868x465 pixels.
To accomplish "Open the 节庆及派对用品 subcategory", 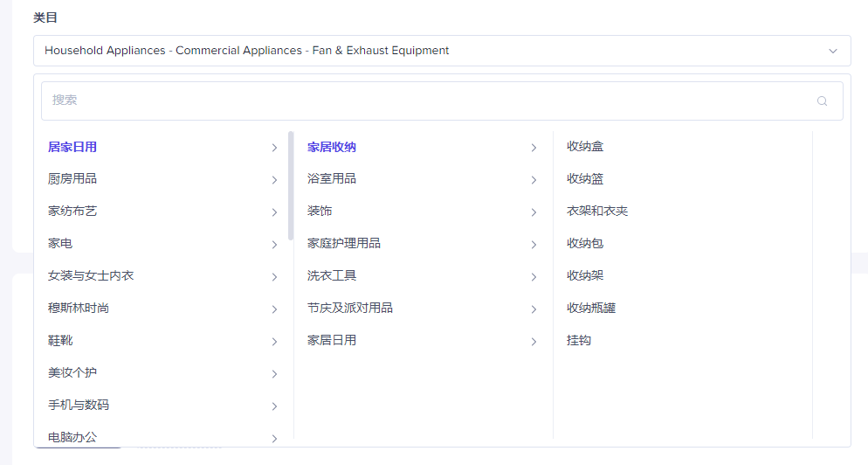I will point(350,309).
